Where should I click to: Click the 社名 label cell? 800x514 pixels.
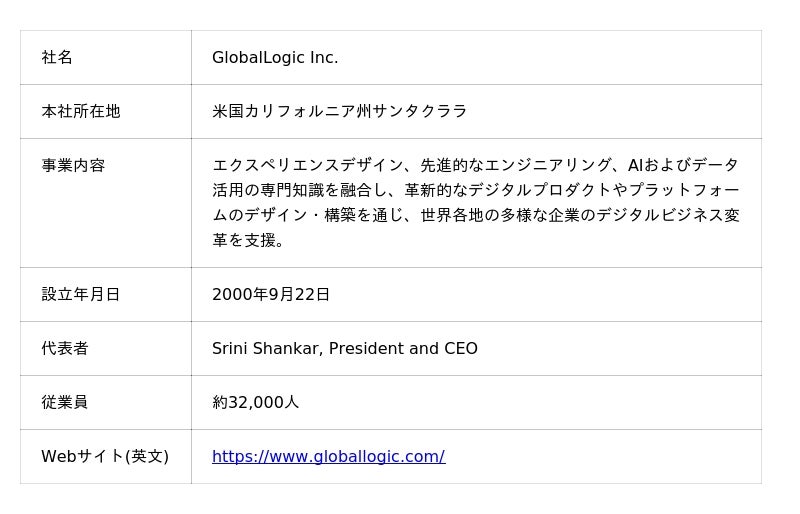coord(57,58)
